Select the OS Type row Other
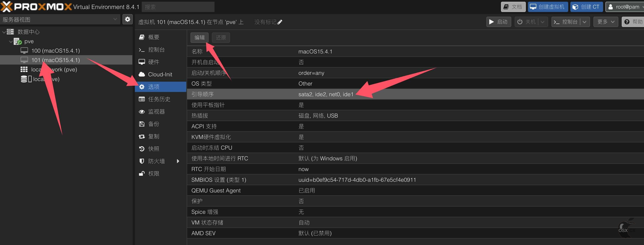The image size is (644, 245). pos(415,83)
